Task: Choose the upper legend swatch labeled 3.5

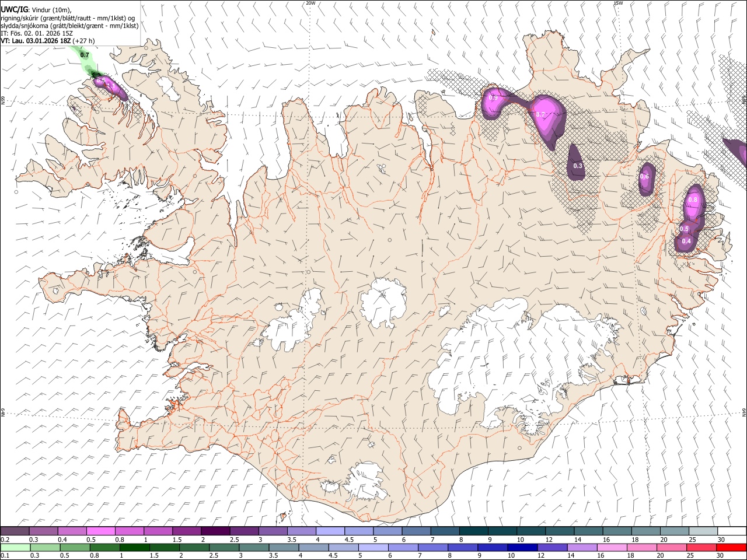Action: (x=301, y=531)
